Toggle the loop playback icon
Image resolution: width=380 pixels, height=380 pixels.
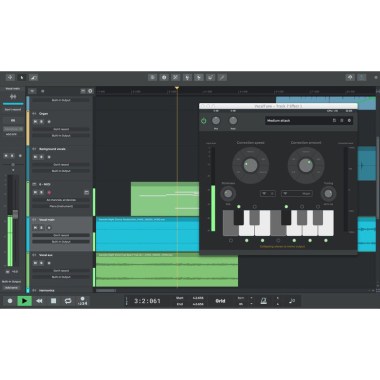(x=68, y=301)
